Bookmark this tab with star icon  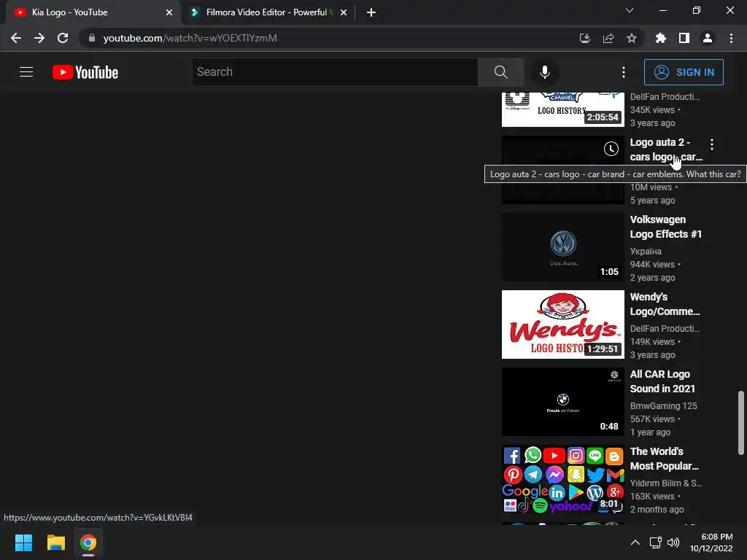631,38
